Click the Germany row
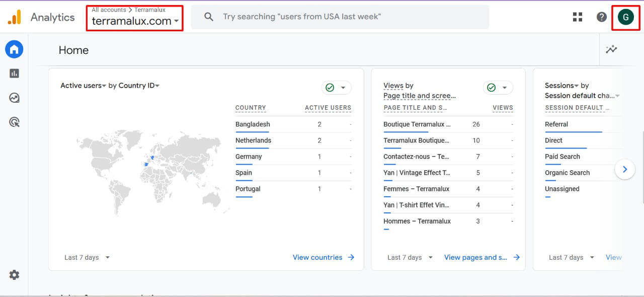Viewport: 644px width, 297px height. point(293,157)
